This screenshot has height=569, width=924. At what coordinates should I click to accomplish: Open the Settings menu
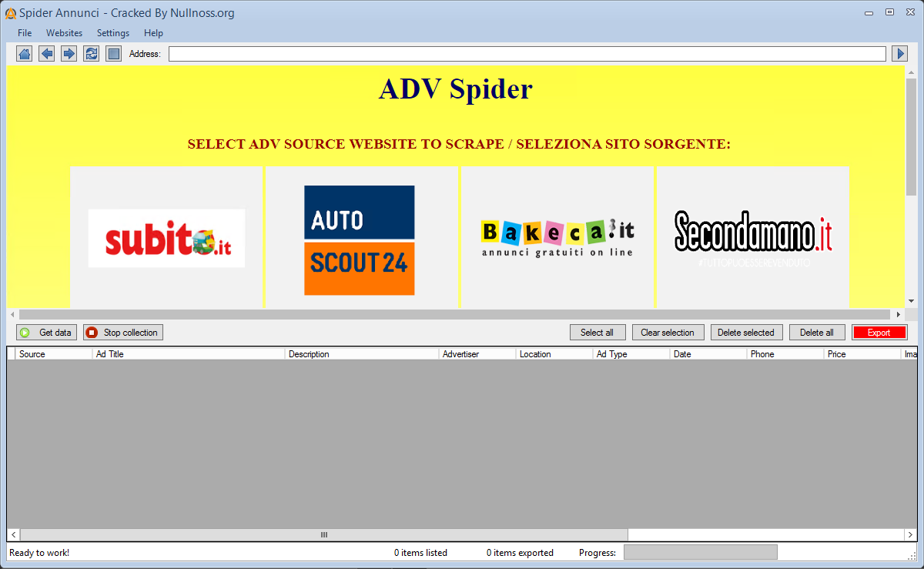pyautogui.click(x=113, y=33)
